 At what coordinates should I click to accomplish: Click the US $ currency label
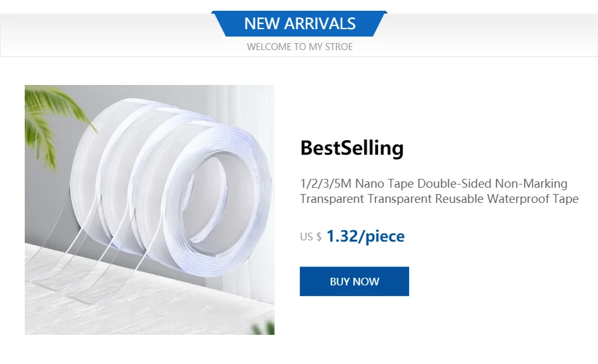point(311,237)
